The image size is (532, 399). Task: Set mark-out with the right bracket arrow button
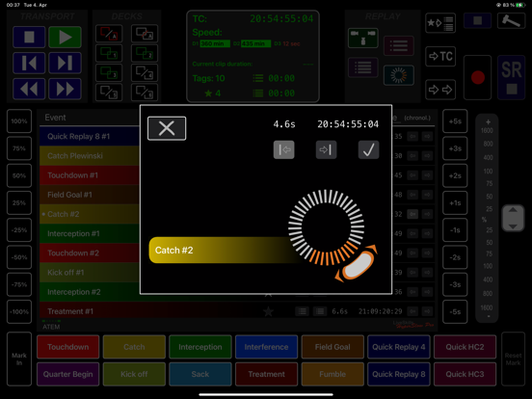[326, 149]
